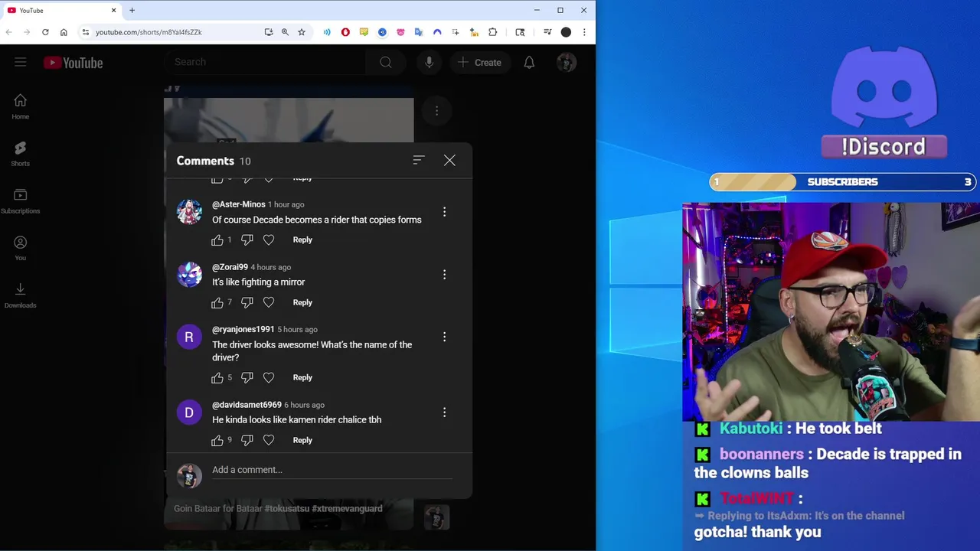Open the Chrome profile icon
Image resolution: width=980 pixels, height=551 pixels.
pos(566,32)
